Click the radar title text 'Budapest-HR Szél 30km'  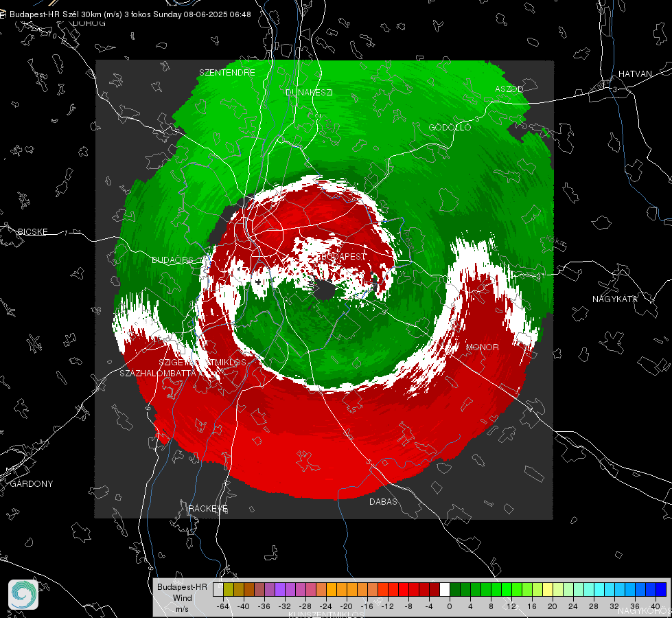point(55,14)
